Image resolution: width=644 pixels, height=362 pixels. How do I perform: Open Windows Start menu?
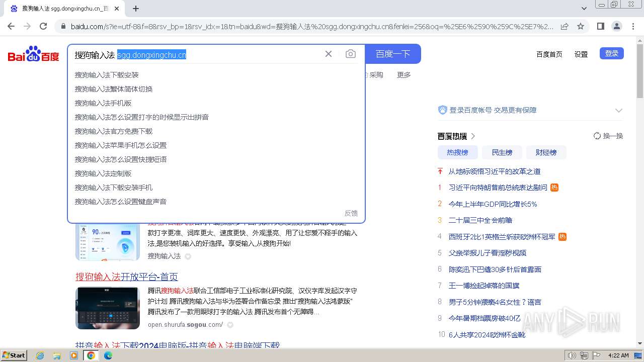point(14,355)
